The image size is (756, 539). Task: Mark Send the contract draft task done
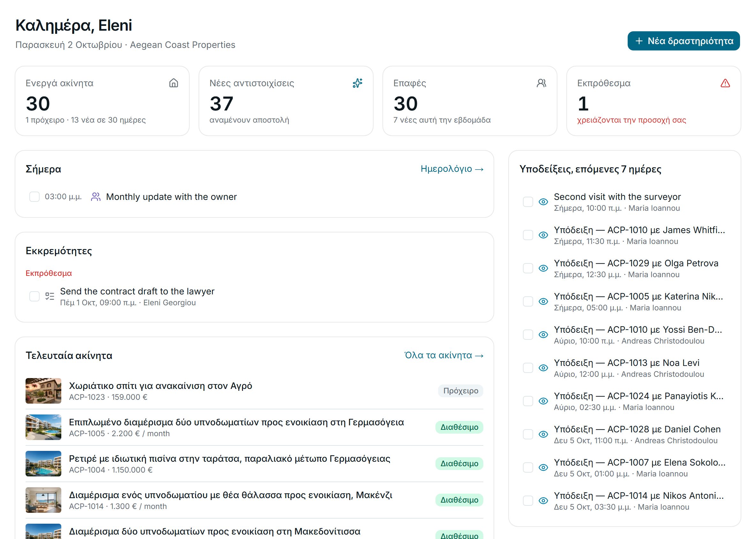tap(34, 296)
